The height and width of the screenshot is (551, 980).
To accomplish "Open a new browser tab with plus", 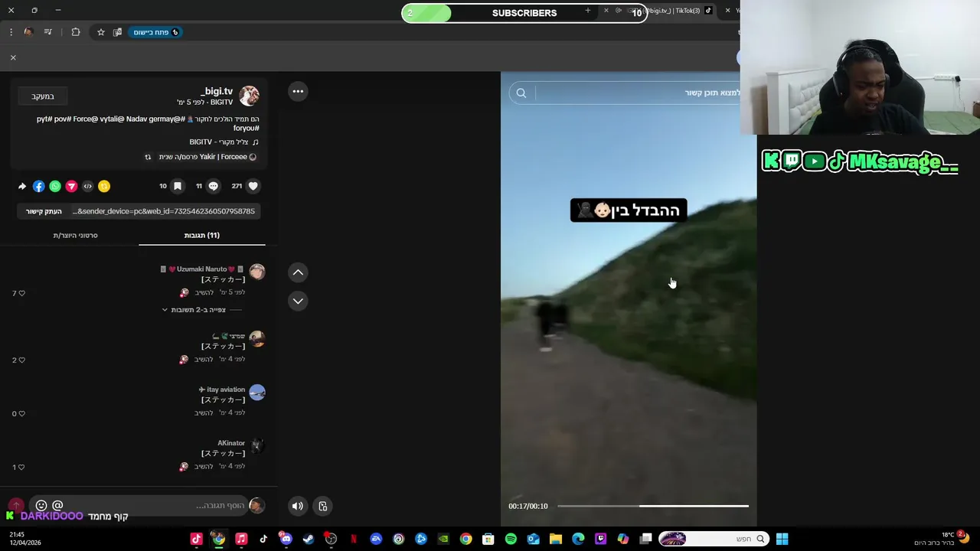I will point(587,11).
